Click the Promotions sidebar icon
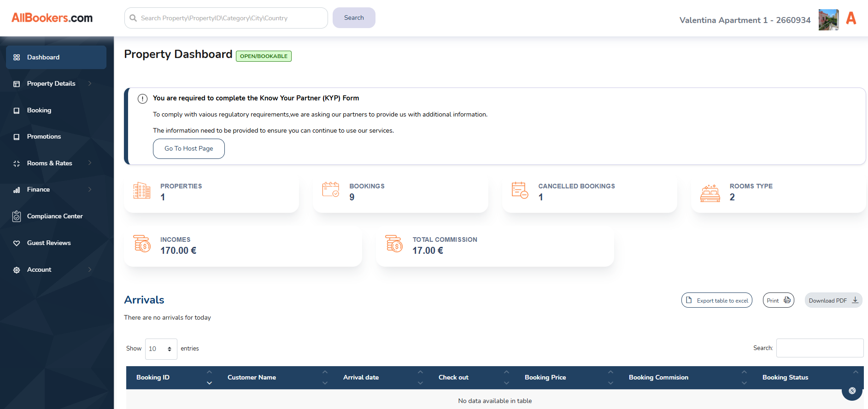 (17, 137)
